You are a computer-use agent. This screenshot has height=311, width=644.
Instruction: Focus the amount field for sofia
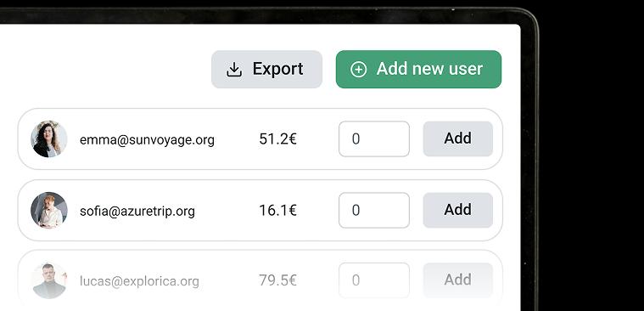coord(373,210)
